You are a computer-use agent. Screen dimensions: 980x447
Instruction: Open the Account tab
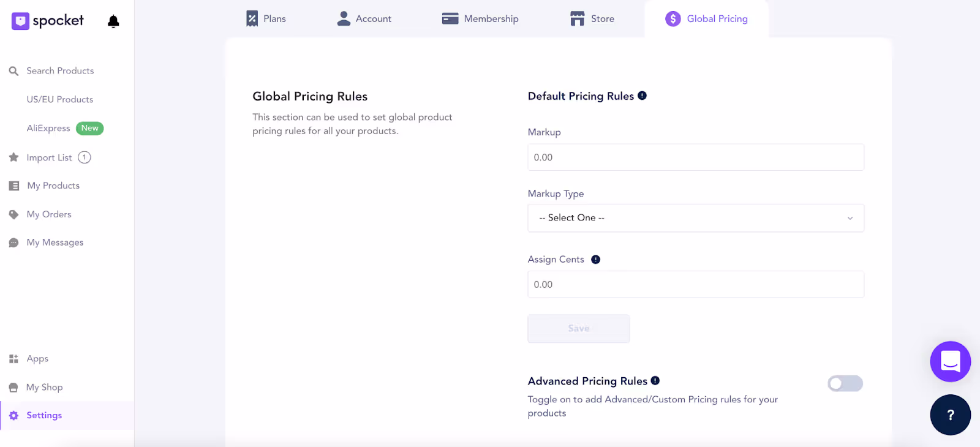[364, 18]
